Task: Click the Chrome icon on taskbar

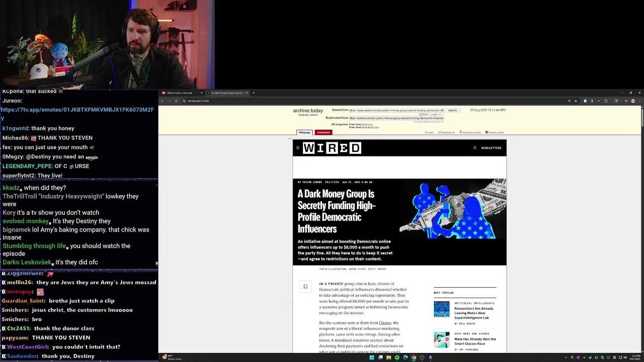Action: [x=414, y=357]
